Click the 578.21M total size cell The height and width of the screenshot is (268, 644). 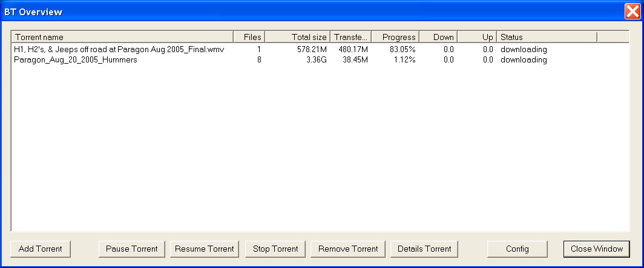tap(312, 49)
